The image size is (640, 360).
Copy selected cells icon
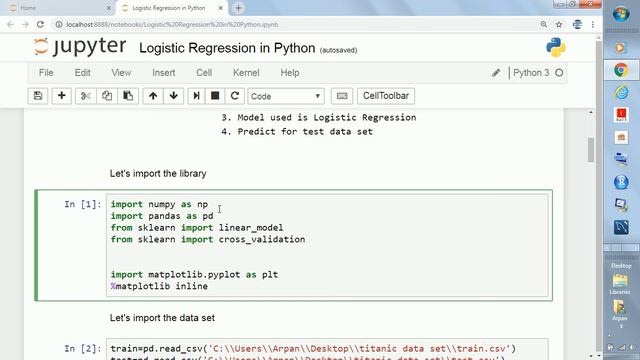[x=107, y=96]
